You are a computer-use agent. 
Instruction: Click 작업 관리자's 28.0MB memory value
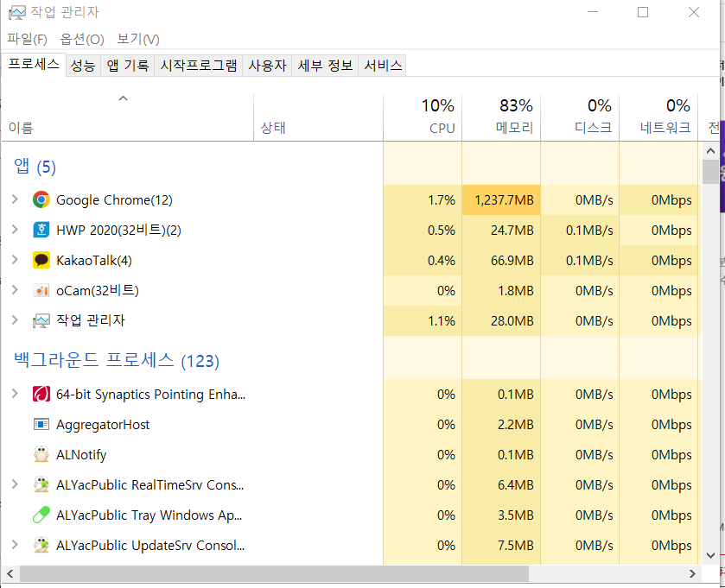[x=512, y=321]
